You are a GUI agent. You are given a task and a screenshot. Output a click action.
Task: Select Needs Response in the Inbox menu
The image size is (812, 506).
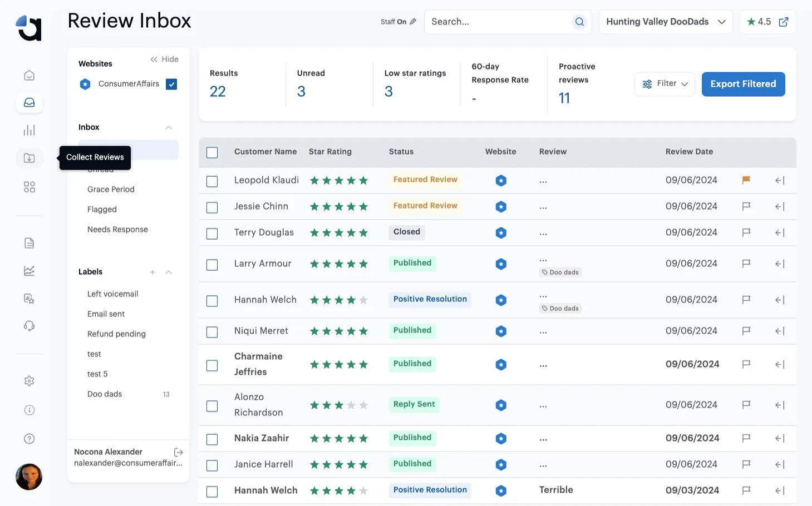(x=117, y=229)
